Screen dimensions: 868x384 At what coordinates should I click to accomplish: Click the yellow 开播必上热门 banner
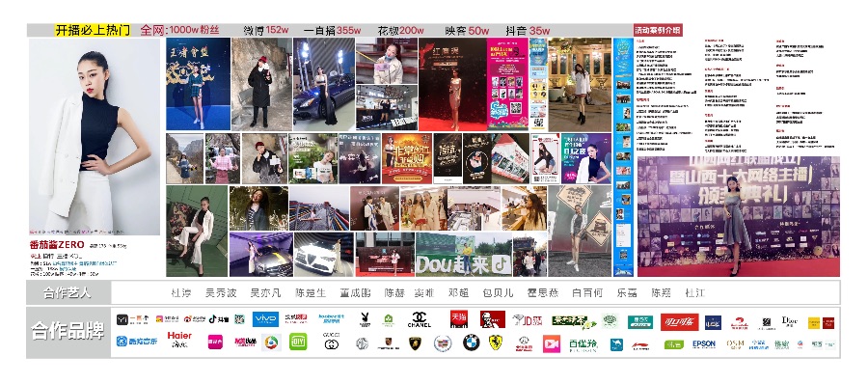click(x=92, y=30)
